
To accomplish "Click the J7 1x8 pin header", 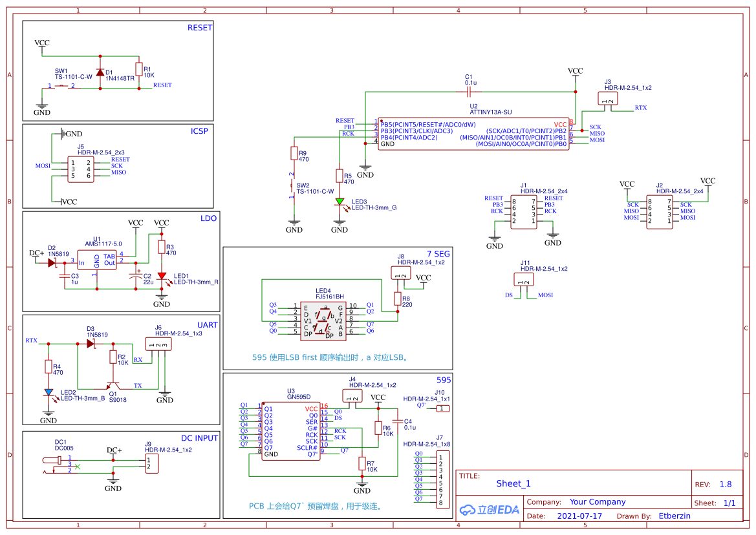I will 444,478.
